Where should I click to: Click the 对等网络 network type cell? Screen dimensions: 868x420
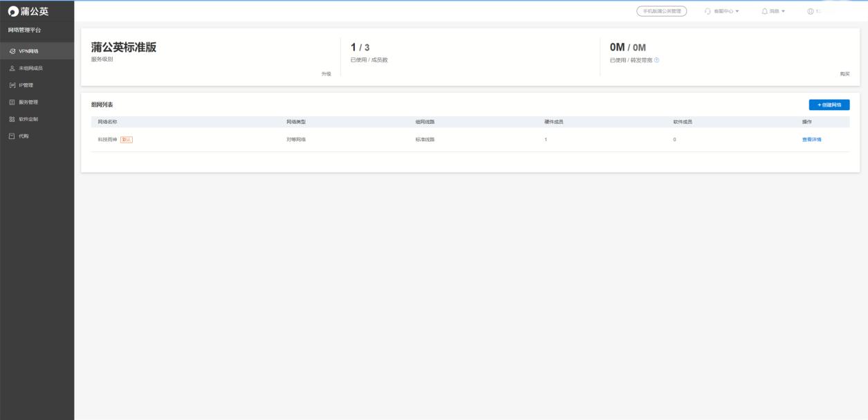pyautogui.click(x=296, y=140)
